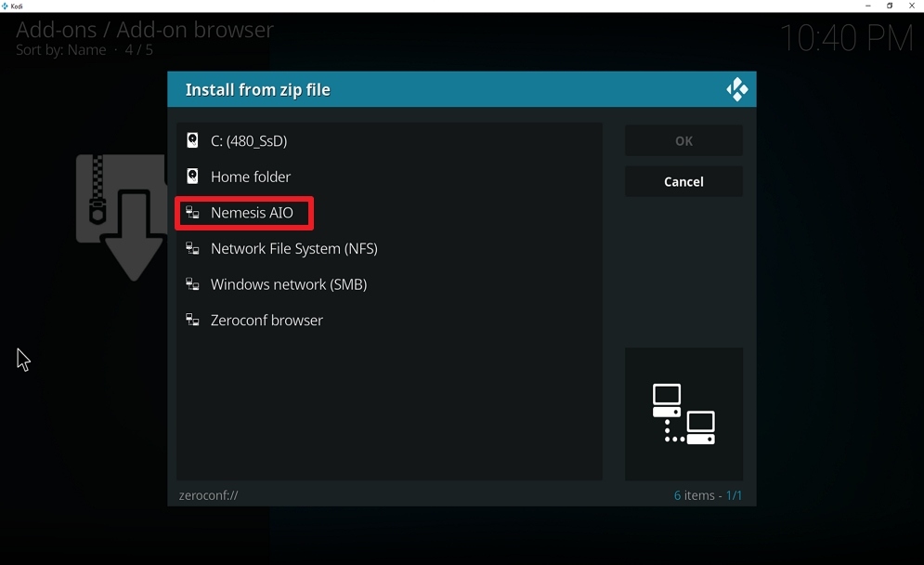Click the hard drive icon beside C: (480_SsD)
Screen dimensions: 924x565
(192, 140)
